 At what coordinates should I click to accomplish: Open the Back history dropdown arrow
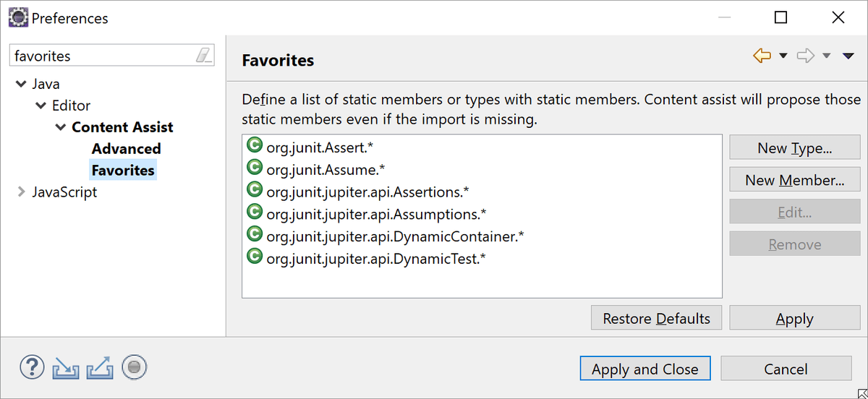click(x=783, y=56)
